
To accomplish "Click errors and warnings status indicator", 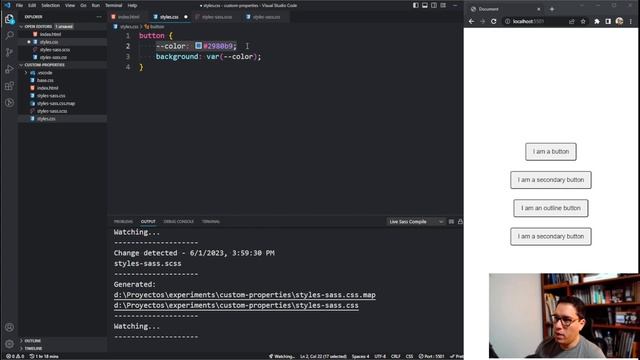I will 15,356.
